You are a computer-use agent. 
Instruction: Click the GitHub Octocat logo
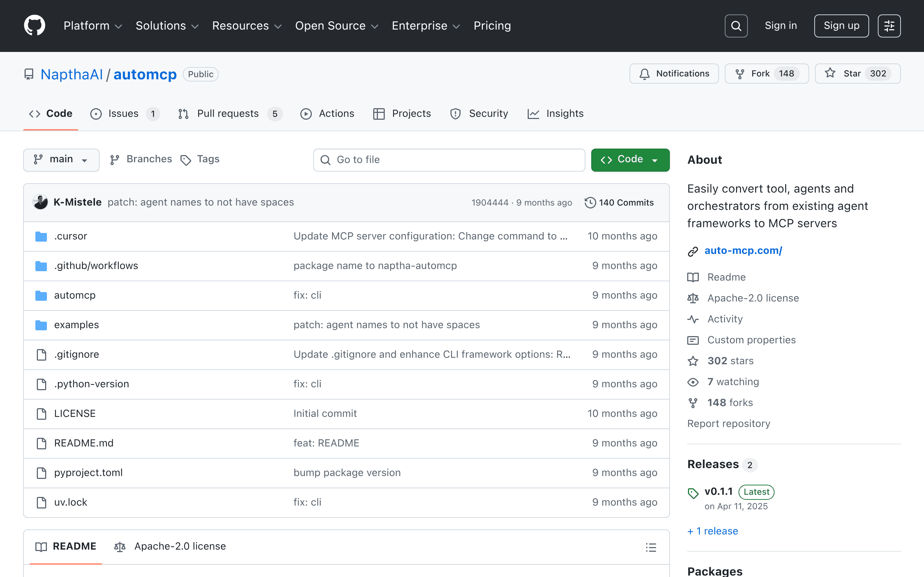tap(34, 26)
